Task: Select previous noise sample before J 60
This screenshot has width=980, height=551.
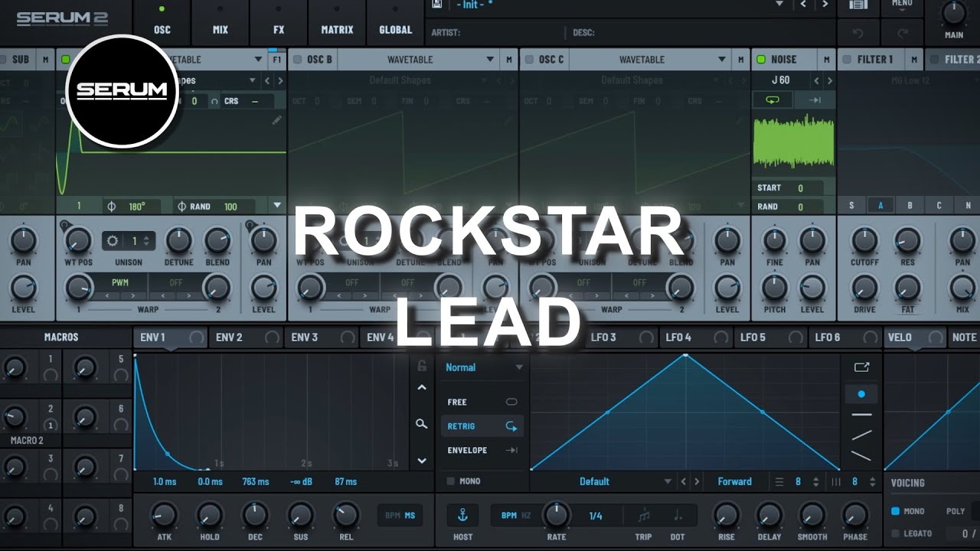Action: point(817,80)
